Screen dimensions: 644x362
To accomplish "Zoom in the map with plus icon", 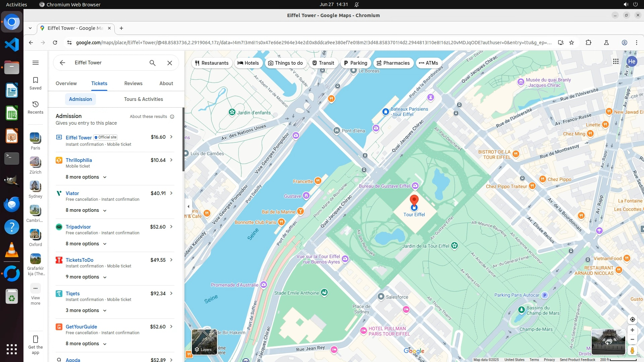I will [x=632, y=330].
